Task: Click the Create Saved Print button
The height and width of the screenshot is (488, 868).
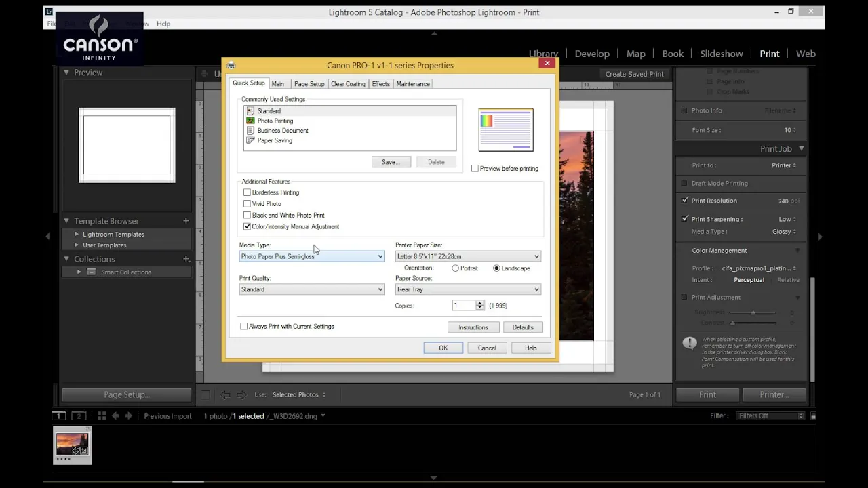Action: (635, 74)
